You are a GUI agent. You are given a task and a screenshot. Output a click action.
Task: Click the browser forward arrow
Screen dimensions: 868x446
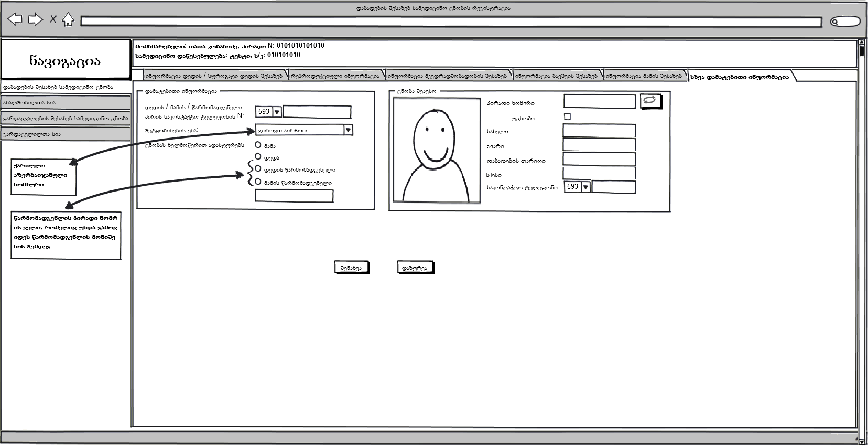pos(35,19)
